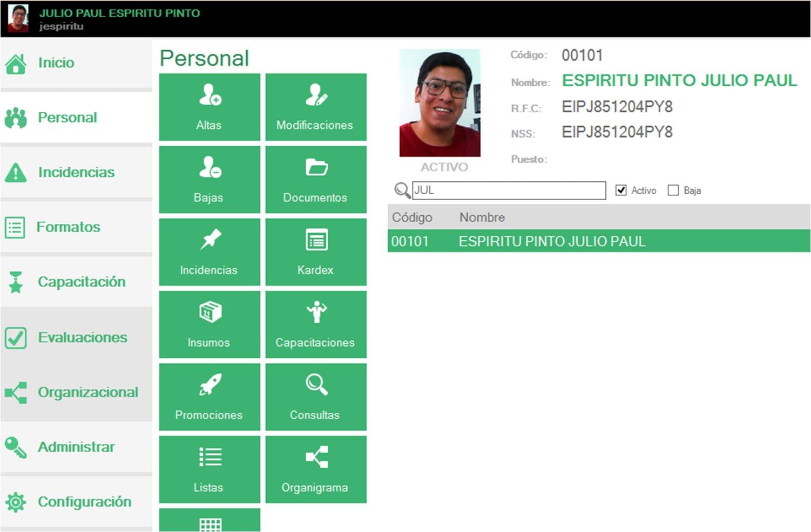Viewport: 811px width, 532px height.
Task: Enable the Baja filter checkbox
Action: [673, 190]
